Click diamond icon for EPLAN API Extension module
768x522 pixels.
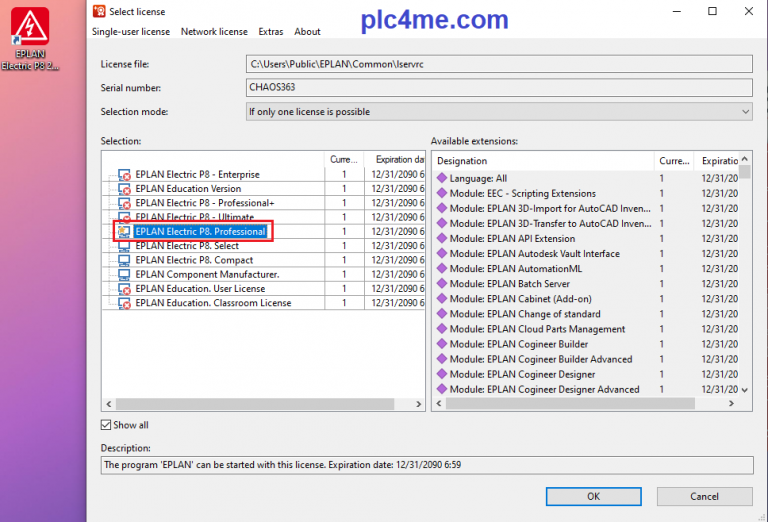click(x=441, y=238)
